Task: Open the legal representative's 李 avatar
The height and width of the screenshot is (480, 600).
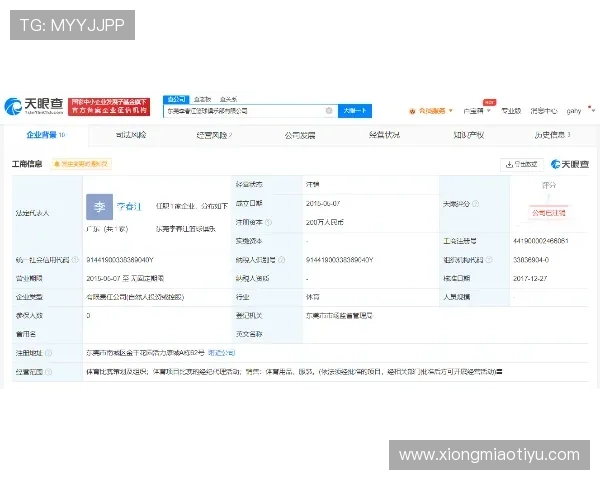Action: (x=99, y=207)
